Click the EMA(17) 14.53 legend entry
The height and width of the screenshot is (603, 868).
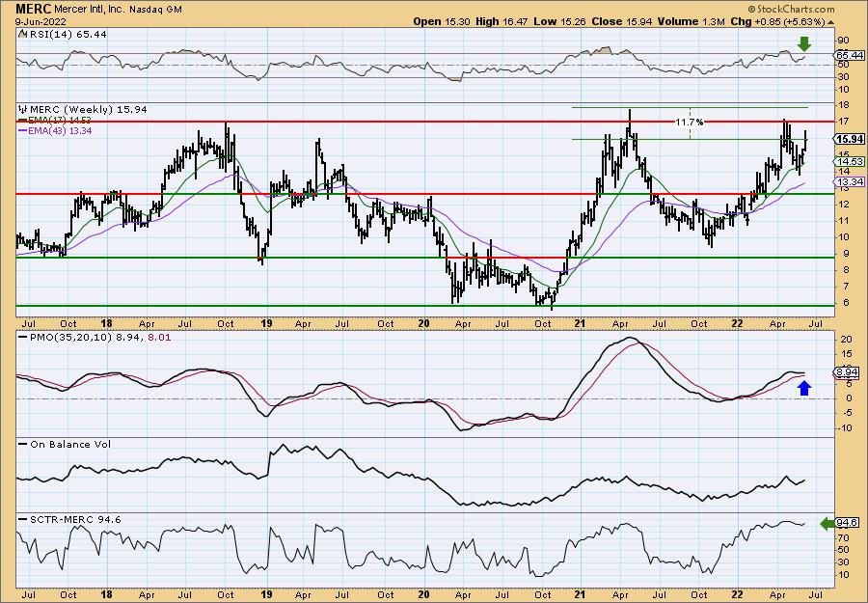[x=59, y=121]
